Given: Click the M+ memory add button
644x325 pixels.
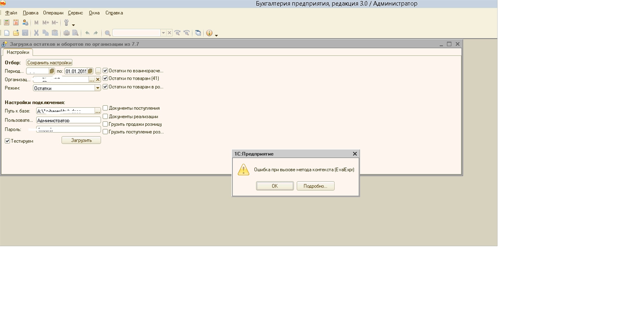Looking at the screenshot, I should coord(46,23).
